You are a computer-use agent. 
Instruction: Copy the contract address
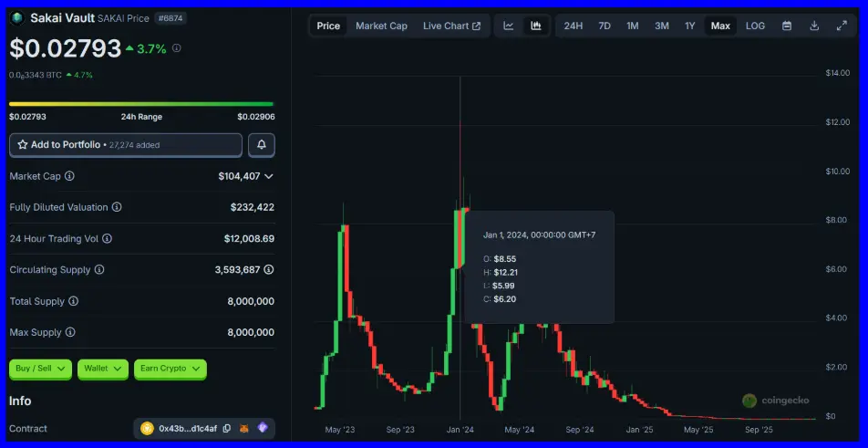(x=227, y=429)
